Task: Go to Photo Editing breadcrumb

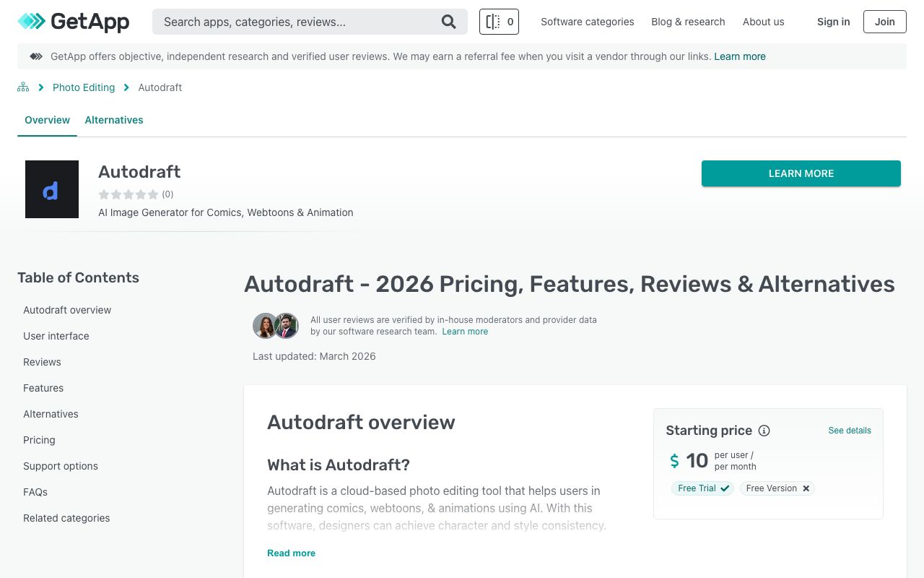Action: point(84,87)
